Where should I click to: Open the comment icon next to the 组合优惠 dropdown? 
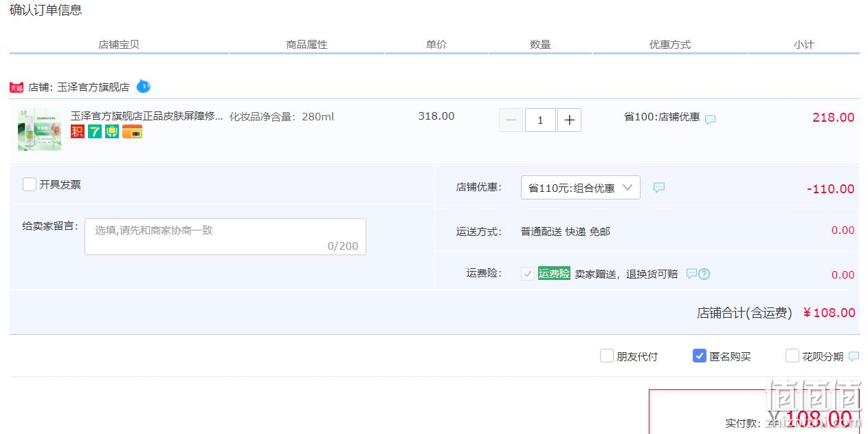pos(658,187)
